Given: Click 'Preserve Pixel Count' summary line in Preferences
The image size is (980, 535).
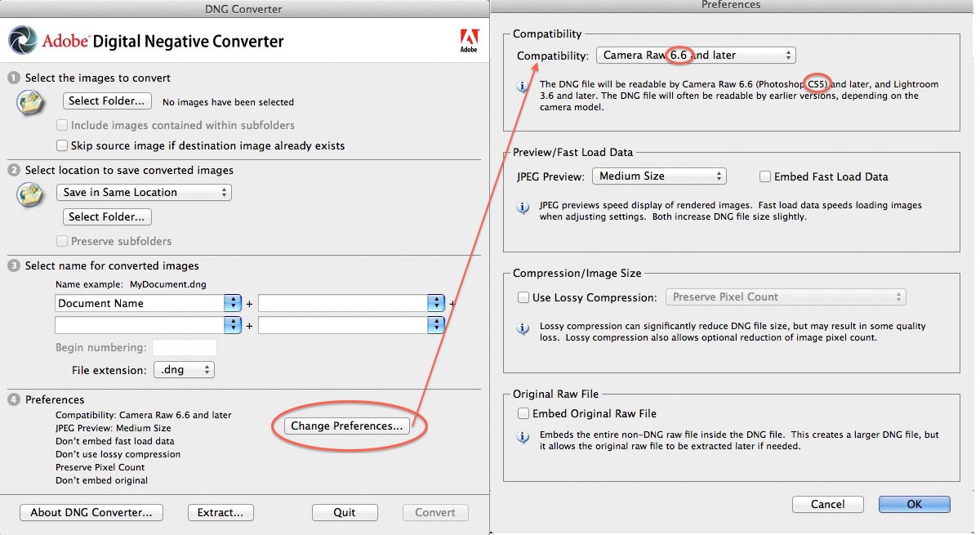Looking at the screenshot, I should (x=100, y=467).
